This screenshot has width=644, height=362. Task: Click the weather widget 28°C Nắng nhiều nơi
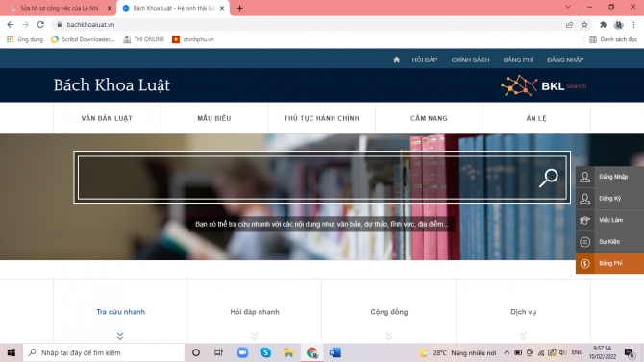pyautogui.click(x=458, y=352)
